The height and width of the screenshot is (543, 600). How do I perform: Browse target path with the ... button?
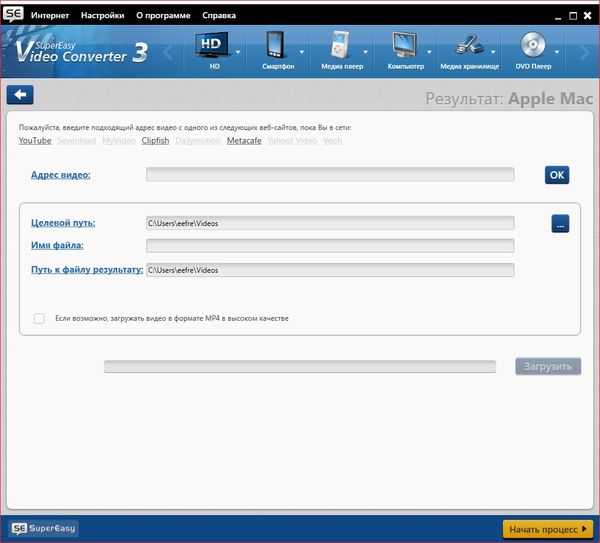click(x=560, y=224)
